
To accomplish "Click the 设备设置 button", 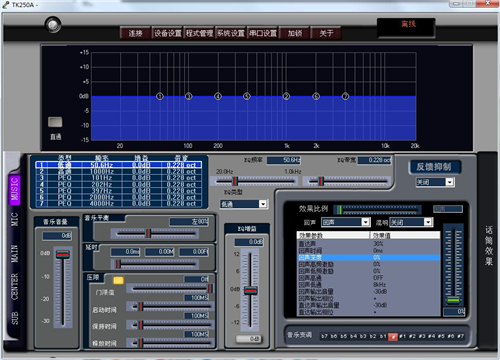I will click(167, 33).
